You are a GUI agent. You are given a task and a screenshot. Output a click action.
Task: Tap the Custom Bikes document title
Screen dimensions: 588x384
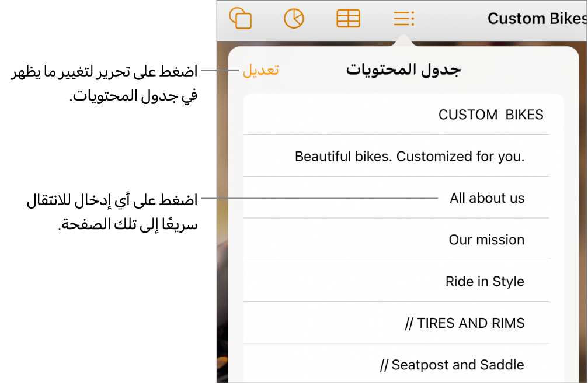pos(537,18)
